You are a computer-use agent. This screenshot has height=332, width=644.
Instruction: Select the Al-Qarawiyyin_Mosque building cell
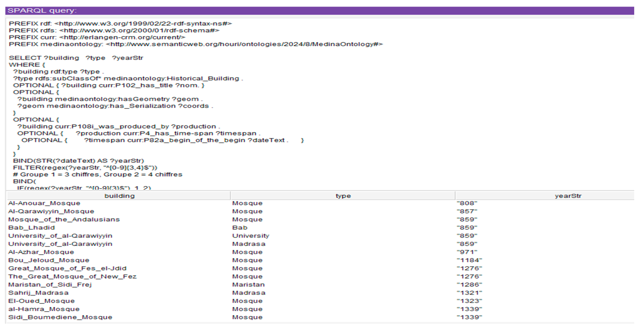(51, 211)
